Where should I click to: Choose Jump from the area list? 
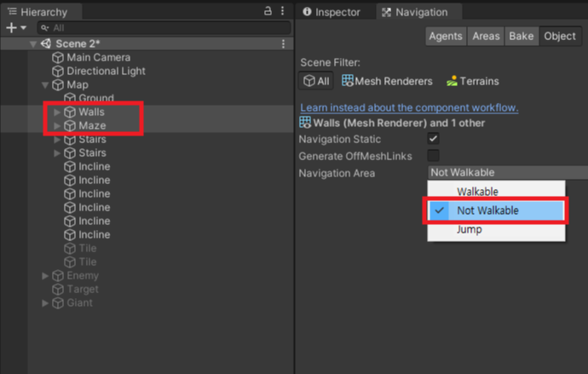point(496,229)
